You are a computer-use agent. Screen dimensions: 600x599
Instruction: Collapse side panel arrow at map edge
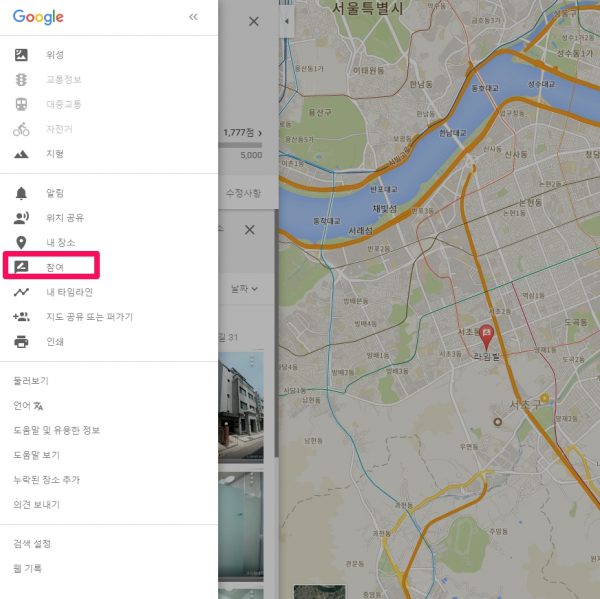[x=287, y=21]
